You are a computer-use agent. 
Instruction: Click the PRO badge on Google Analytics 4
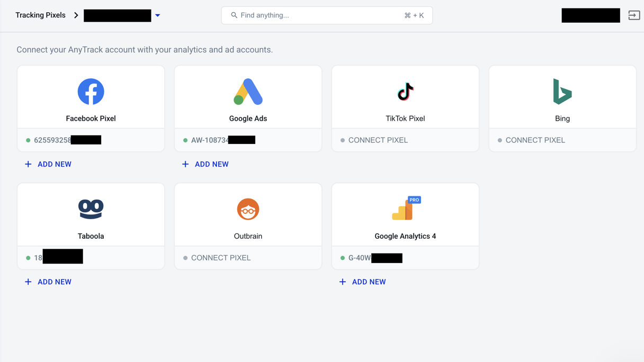coord(415,200)
